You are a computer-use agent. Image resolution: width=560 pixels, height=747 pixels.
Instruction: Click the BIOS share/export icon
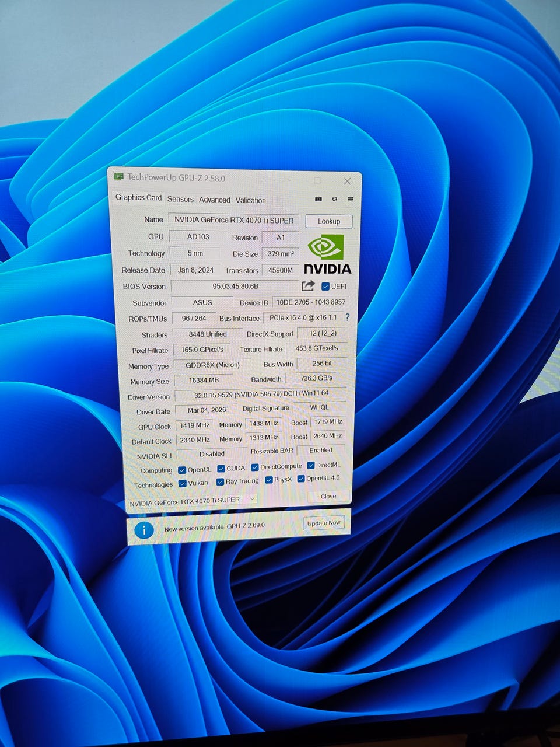click(308, 285)
